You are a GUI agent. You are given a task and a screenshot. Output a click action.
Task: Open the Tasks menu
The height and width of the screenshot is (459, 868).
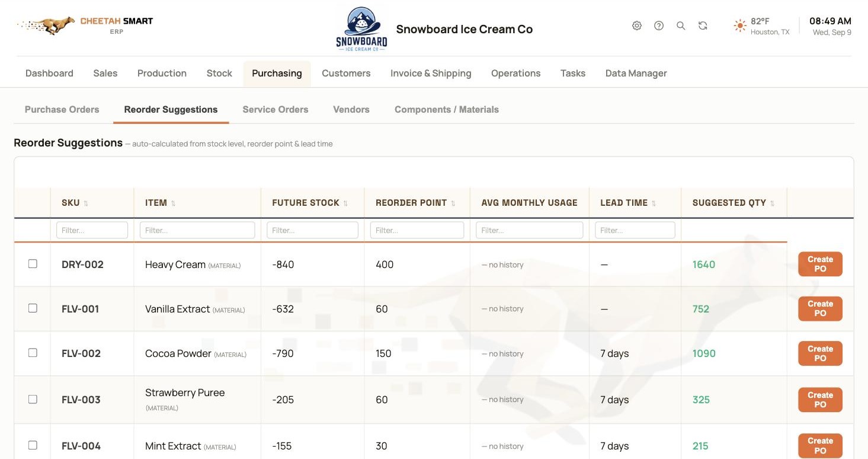tap(573, 74)
